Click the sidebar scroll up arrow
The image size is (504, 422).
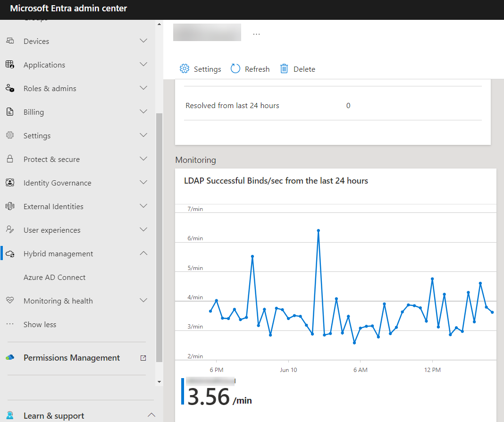tap(159, 25)
